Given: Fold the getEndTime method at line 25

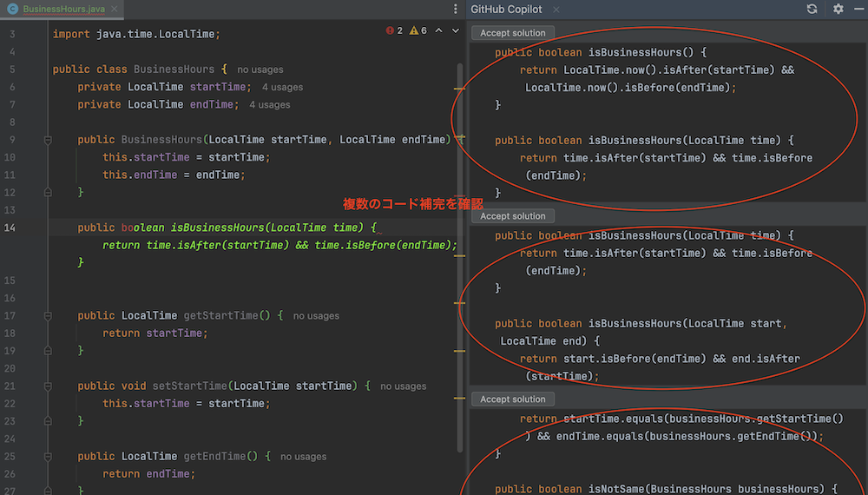Looking at the screenshot, I should point(48,456).
